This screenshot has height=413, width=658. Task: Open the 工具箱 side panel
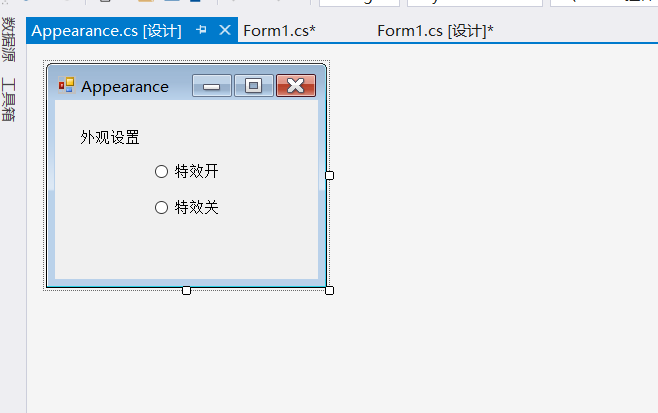(8, 99)
